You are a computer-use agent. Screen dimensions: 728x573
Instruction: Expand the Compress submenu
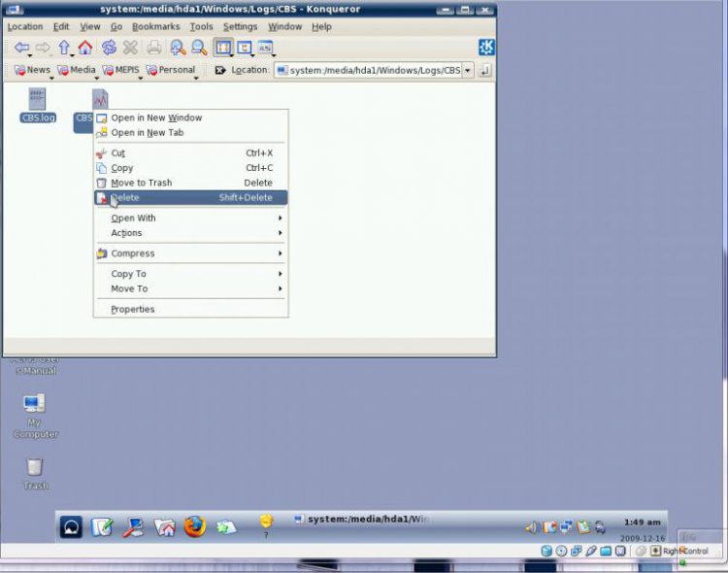(191, 253)
